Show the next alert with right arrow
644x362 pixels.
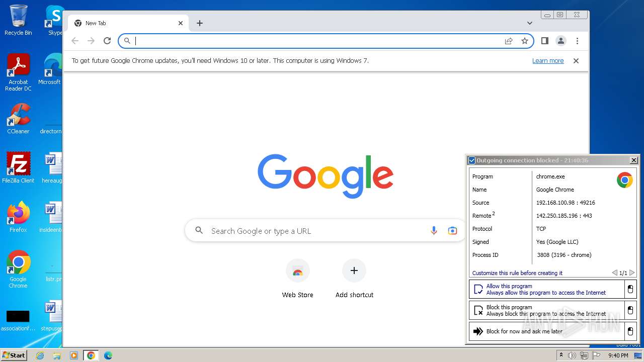(x=632, y=273)
